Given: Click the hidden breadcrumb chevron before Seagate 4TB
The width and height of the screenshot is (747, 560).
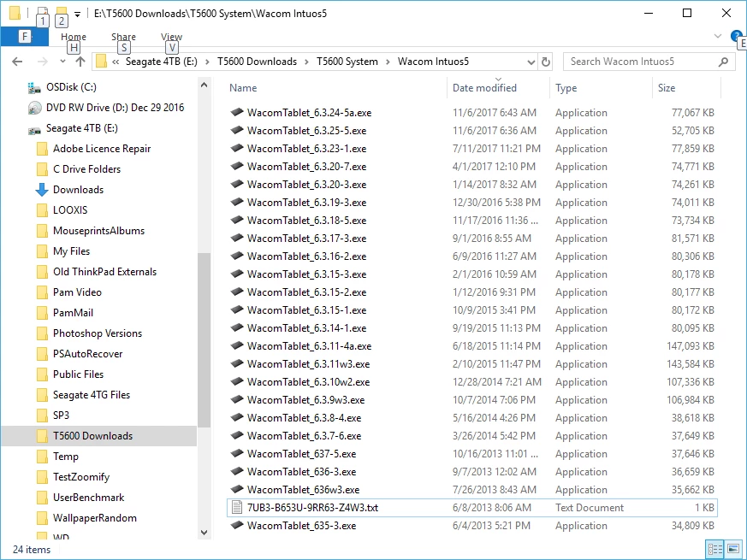Looking at the screenshot, I should click(x=116, y=62).
